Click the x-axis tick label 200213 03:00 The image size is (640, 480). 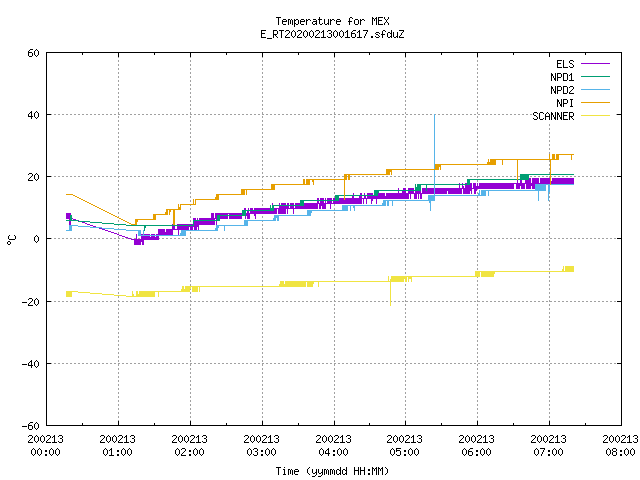point(261,446)
